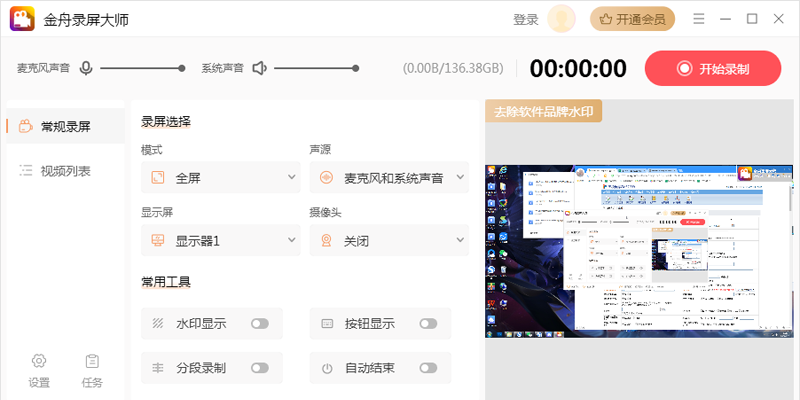
Task: Click the 自动结束 power icon
Action: pos(327,368)
